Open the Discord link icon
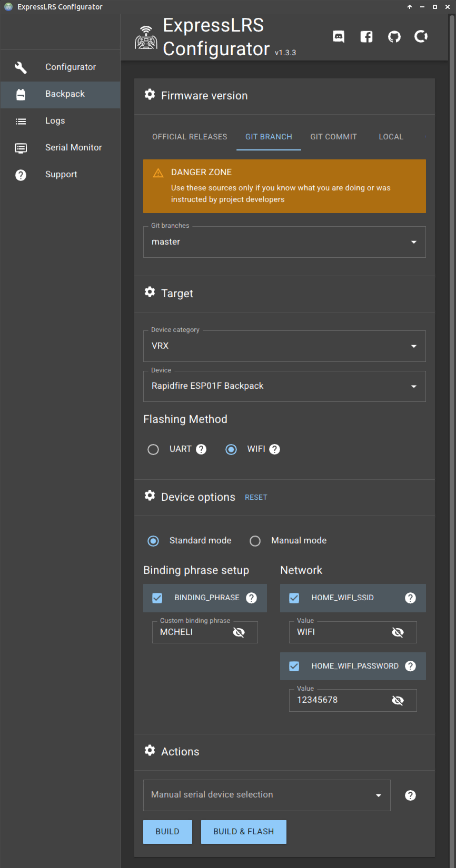The image size is (456, 868). click(x=339, y=36)
